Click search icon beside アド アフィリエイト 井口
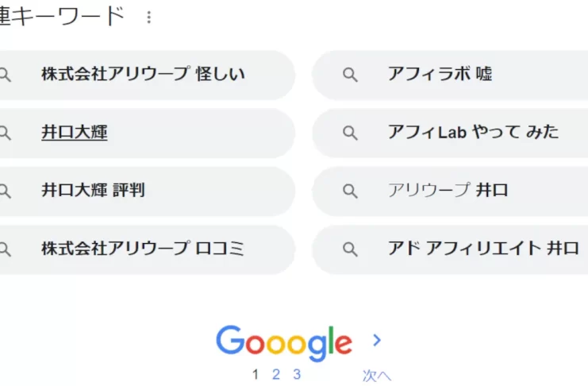 [350, 249]
